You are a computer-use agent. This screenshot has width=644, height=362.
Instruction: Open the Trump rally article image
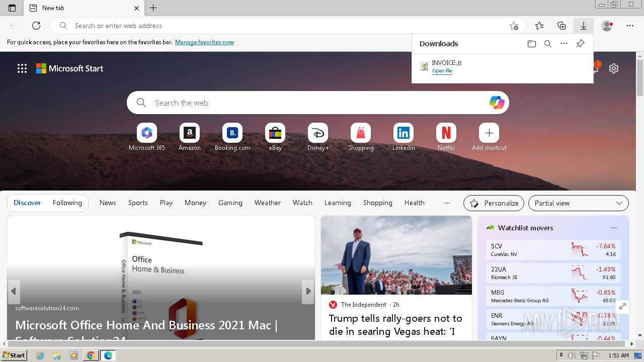tap(396, 255)
